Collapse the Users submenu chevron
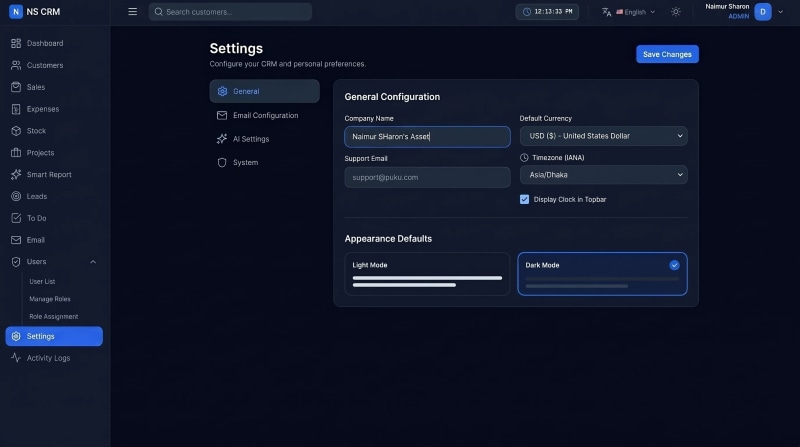The width and height of the screenshot is (800, 447). pyautogui.click(x=93, y=262)
